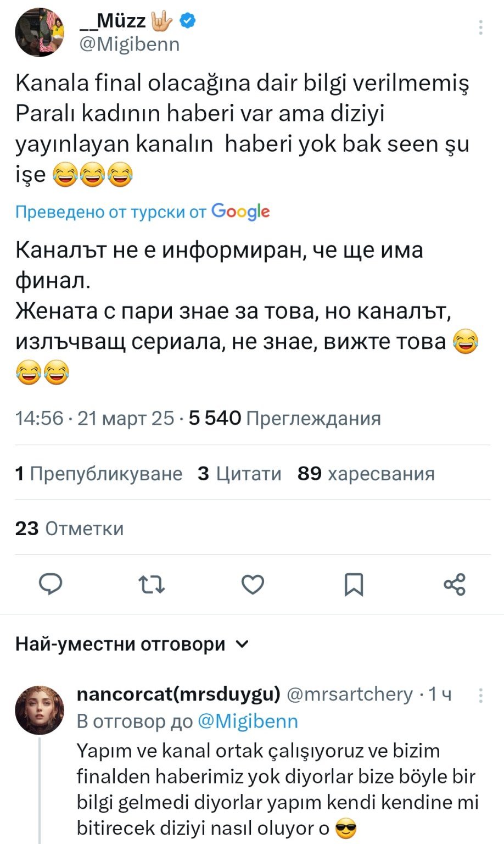Open the nancorcat reply's three-dot menu
This screenshot has height=844, width=504.
480,696
